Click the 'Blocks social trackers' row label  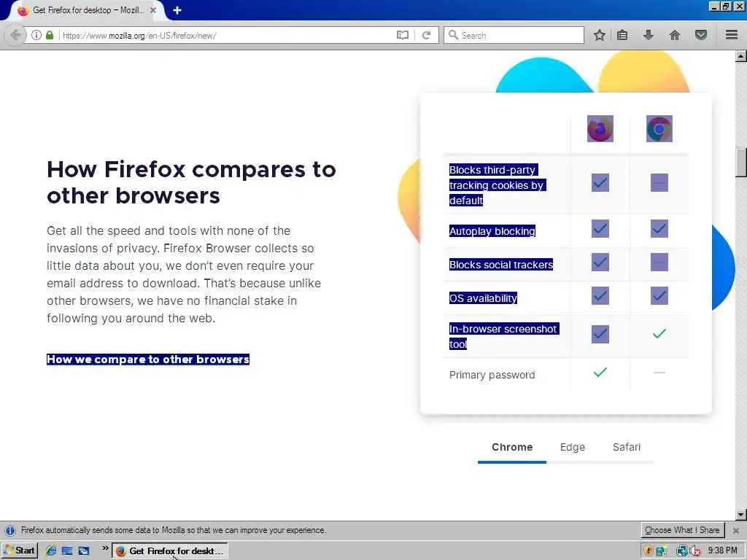click(x=501, y=265)
